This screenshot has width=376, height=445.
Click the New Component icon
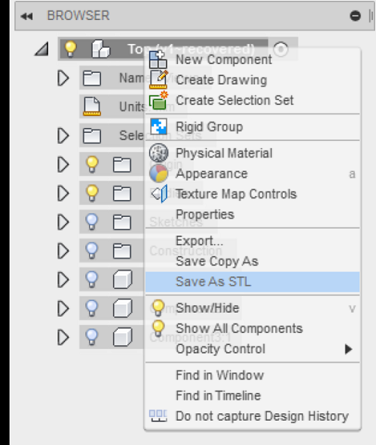(x=158, y=60)
